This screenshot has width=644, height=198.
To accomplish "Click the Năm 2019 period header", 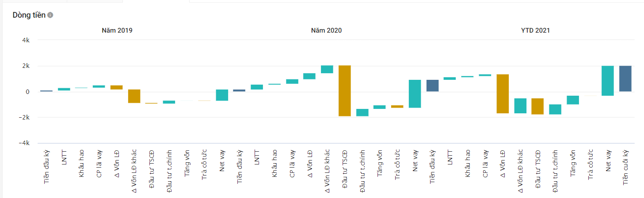I will pyautogui.click(x=117, y=31).
